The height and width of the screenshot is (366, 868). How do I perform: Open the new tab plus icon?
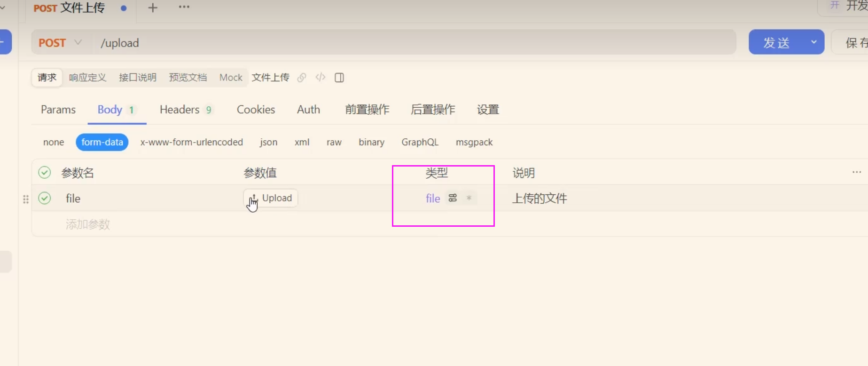(153, 8)
